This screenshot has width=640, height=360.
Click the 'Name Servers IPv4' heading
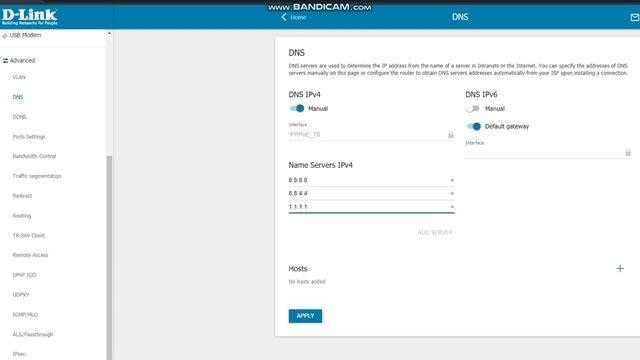point(320,165)
